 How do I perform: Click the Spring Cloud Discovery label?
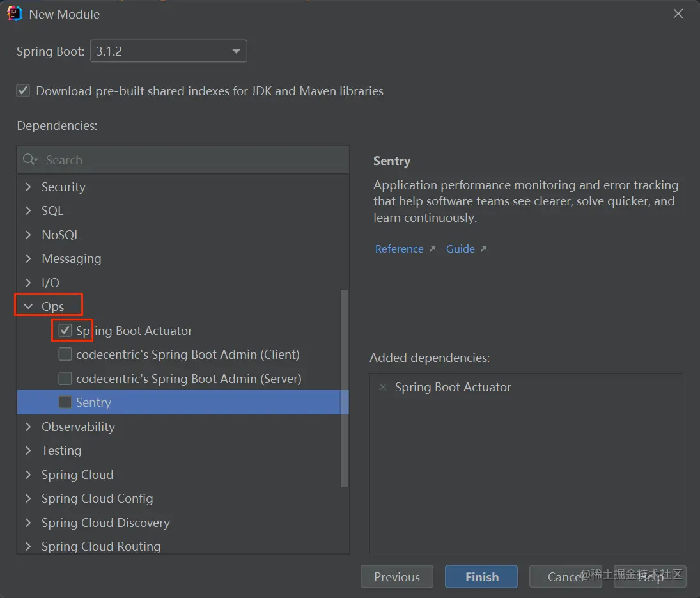tap(105, 523)
